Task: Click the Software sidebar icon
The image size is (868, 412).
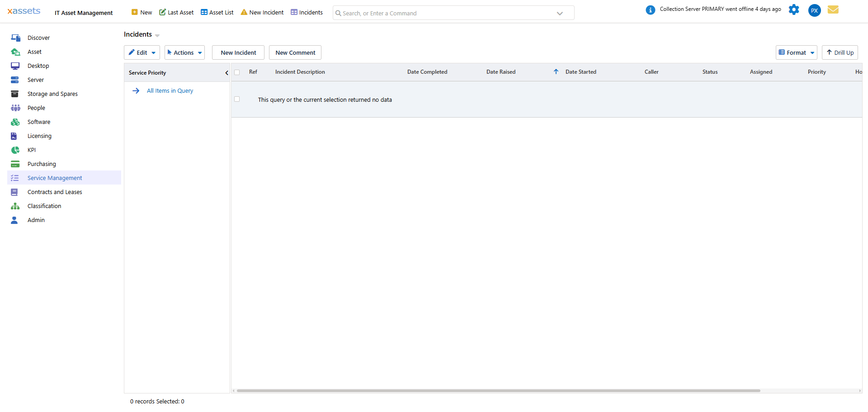Action: (15, 122)
